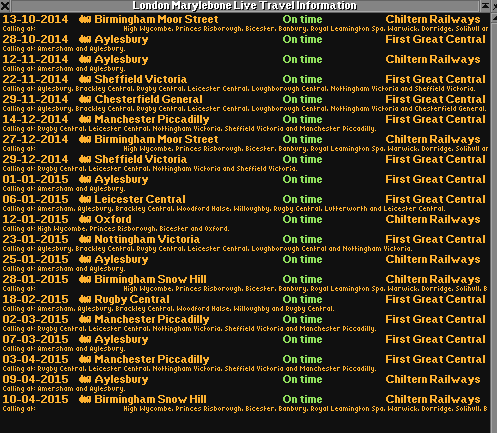497x433 pixels.
Task: Select the train icon beside Leicester Central
Action: coord(85,200)
